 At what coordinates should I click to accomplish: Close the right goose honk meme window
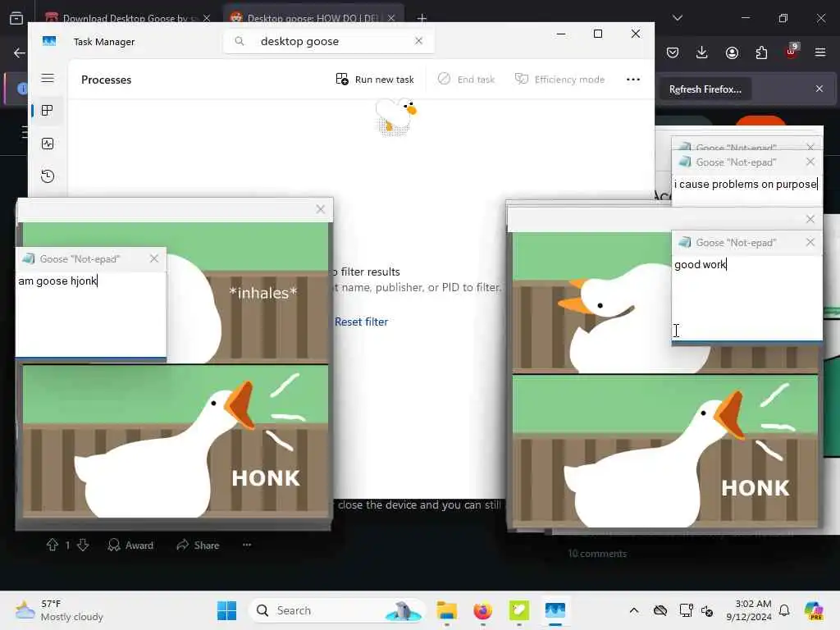coord(810,218)
